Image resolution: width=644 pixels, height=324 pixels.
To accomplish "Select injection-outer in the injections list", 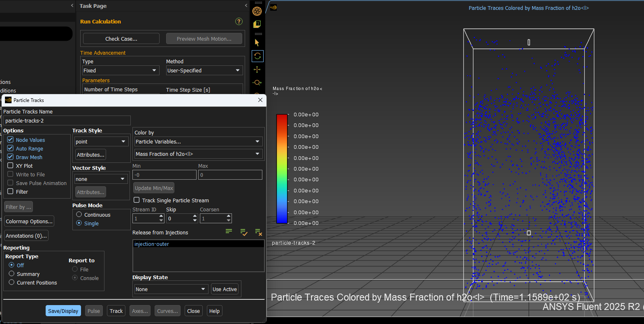I will tap(152, 244).
